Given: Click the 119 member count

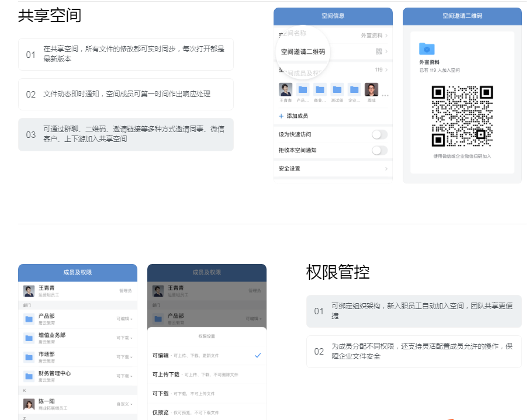Looking at the screenshot, I should pyautogui.click(x=379, y=70).
